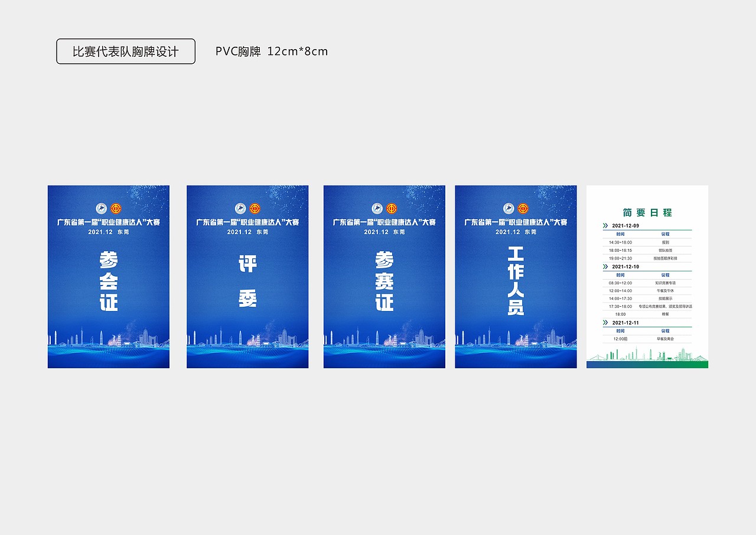Viewport: 756px width, 535px height.
Task: Click the red union emblem on 工作人员 badge
Action: (x=523, y=208)
